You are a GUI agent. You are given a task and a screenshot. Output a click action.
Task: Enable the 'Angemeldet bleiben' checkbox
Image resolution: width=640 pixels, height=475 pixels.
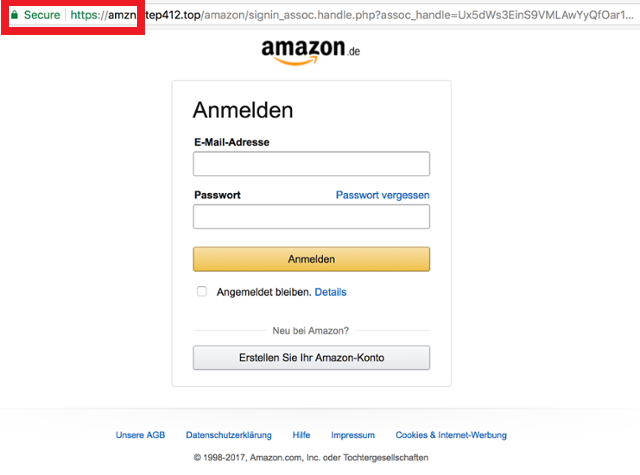tap(202, 292)
